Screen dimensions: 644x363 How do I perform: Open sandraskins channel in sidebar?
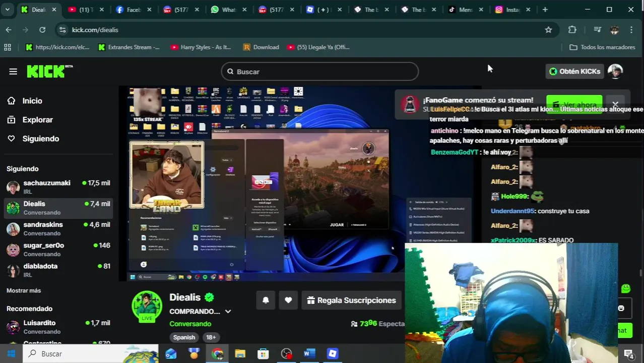[58, 228]
